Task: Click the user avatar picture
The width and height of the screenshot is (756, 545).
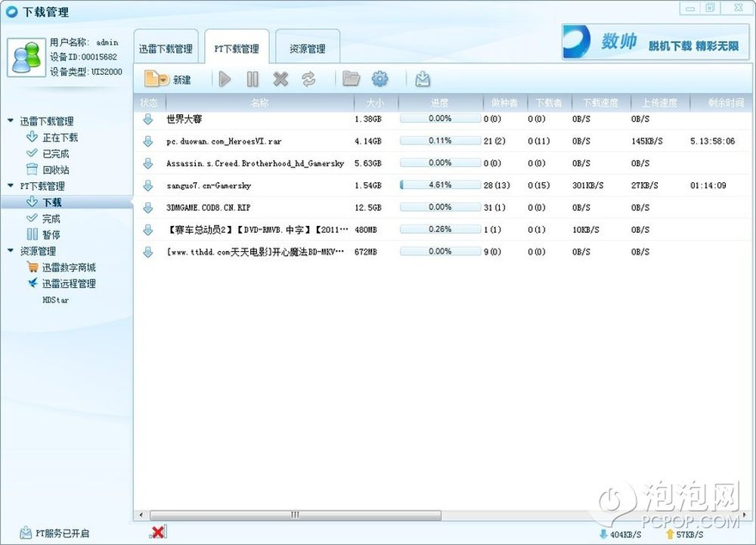Action: click(x=26, y=57)
